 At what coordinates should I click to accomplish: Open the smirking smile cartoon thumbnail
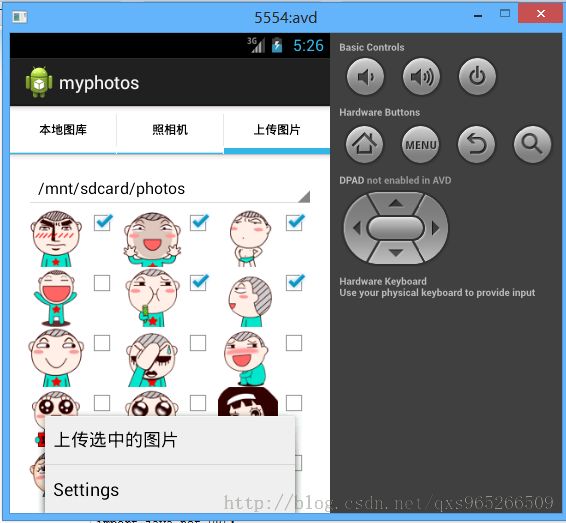click(x=56, y=358)
